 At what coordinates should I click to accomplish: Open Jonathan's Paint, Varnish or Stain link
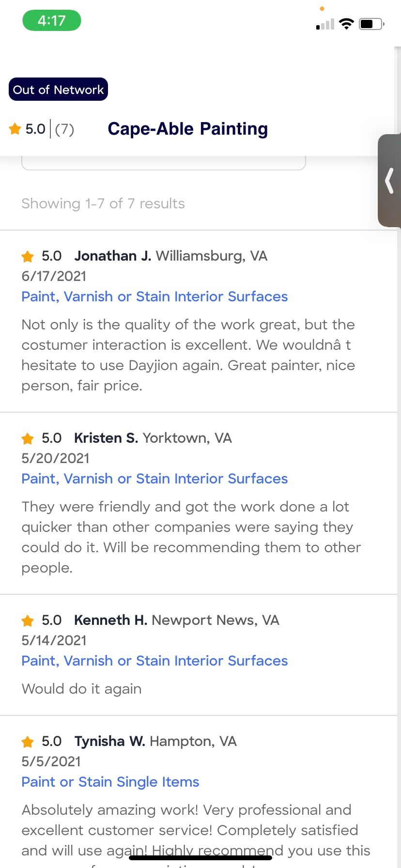pyautogui.click(x=154, y=296)
